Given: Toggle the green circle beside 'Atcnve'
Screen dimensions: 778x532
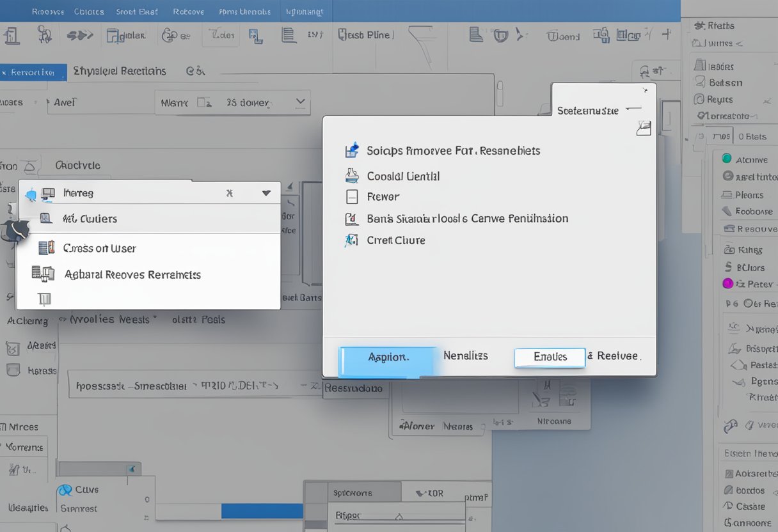Looking at the screenshot, I should click(x=727, y=159).
